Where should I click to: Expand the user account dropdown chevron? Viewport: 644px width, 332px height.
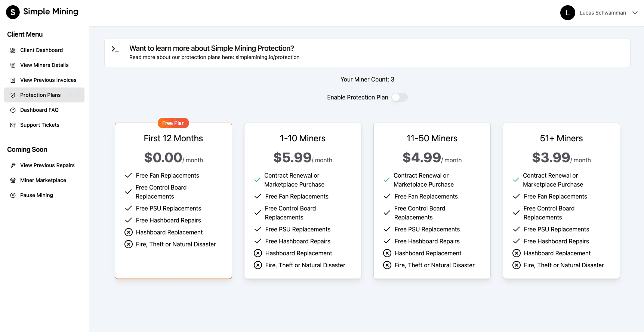[635, 13]
